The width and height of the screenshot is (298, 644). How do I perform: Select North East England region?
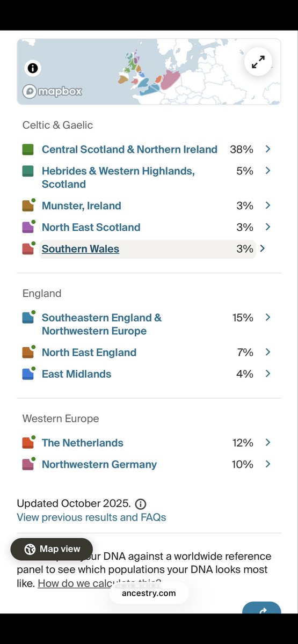89,353
